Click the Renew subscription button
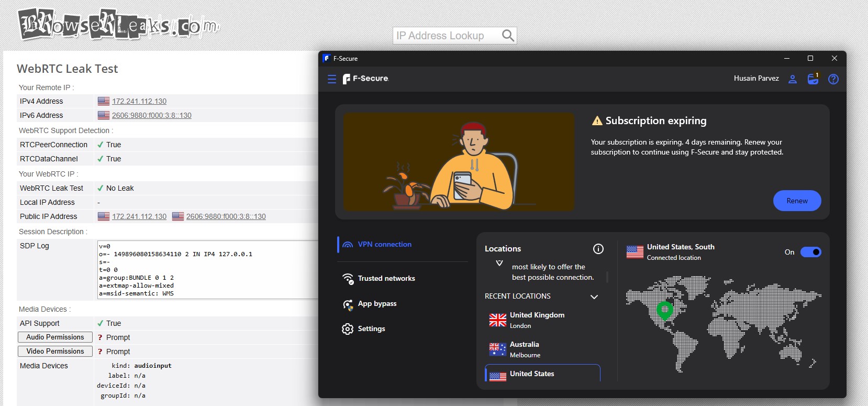This screenshot has height=406, width=868. (797, 201)
